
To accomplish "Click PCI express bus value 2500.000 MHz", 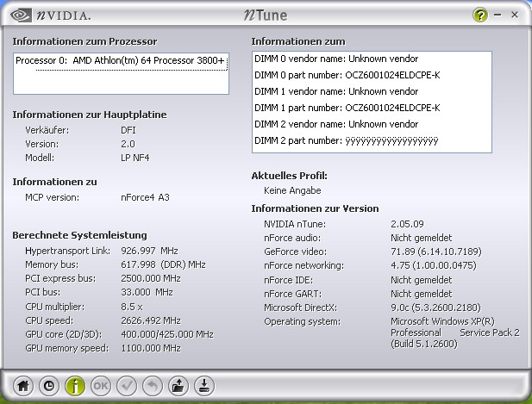I will tap(151, 278).
